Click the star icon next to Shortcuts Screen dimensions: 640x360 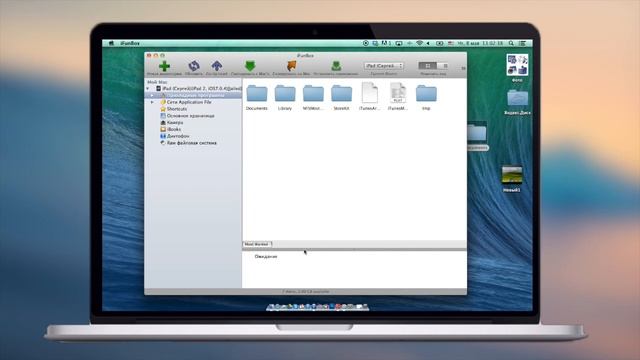coord(163,109)
